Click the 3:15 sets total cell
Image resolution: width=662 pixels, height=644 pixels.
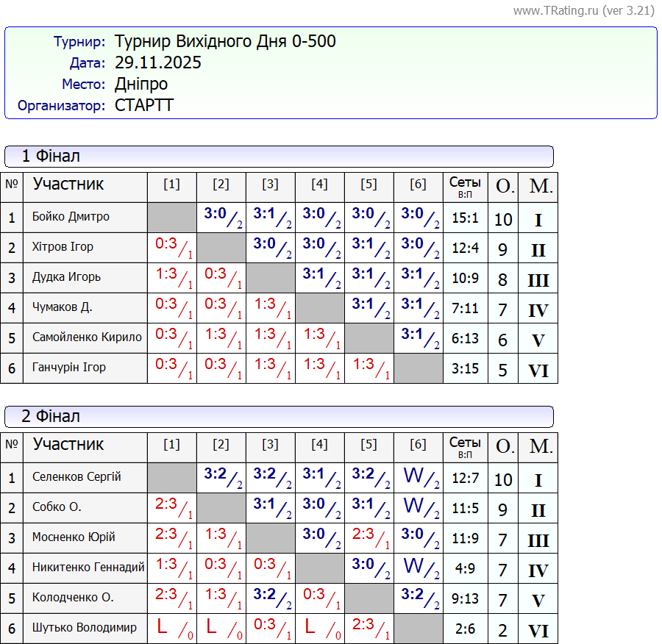(465, 368)
